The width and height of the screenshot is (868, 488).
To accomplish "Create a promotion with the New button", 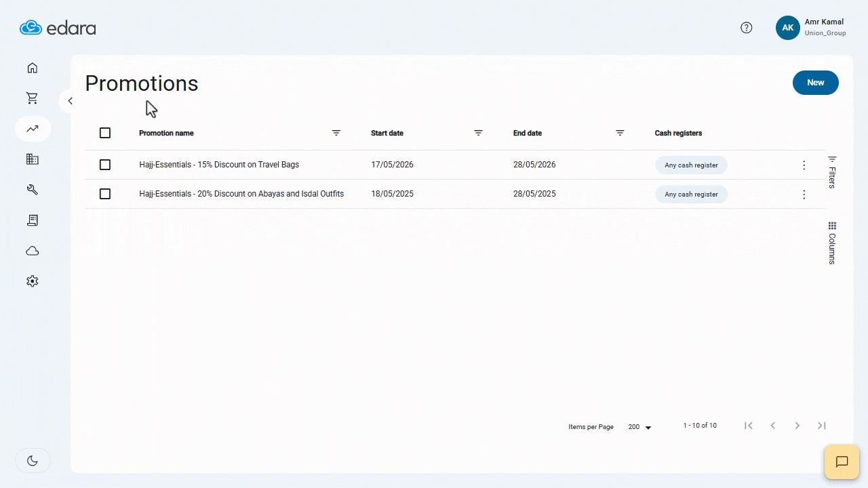I will pyautogui.click(x=815, y=82).
